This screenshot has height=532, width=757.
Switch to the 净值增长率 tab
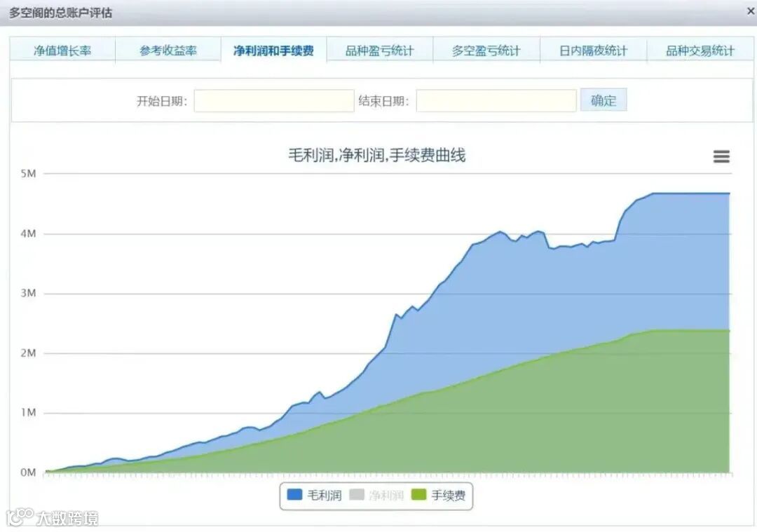(x=62, y=50)
